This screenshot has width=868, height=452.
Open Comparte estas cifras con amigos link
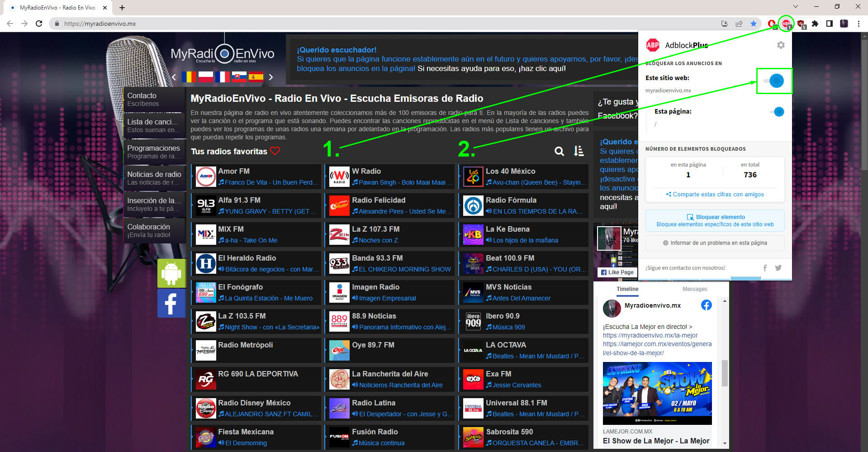715,195
